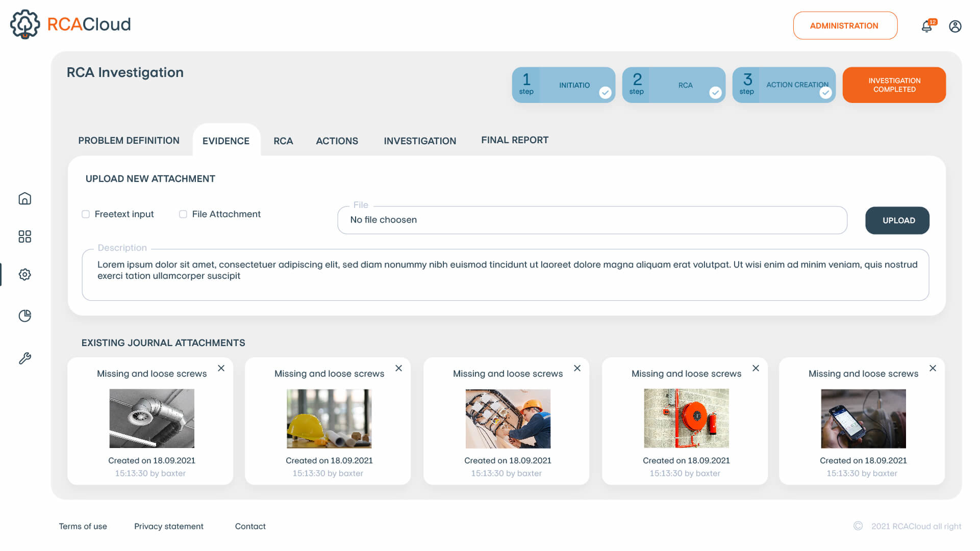Select the settings gear in sidebar

(x=24, y=275)
